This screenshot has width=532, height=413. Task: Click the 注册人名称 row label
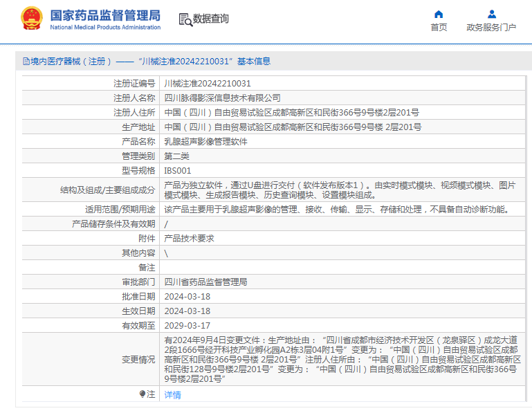point(134,98)
